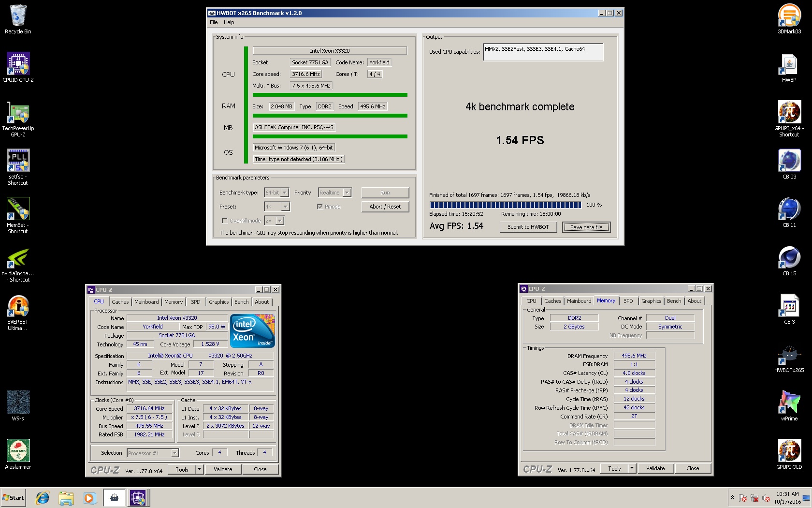This screenshot has height=508, width=812.
Task: Open the Recycle Bin desktop icon
Action: (18, 19)
